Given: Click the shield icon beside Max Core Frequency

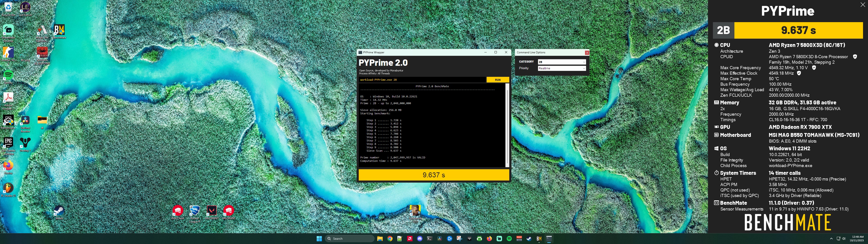Looking at the screenshot, I should pyautogui.click(x=814, y=68).
